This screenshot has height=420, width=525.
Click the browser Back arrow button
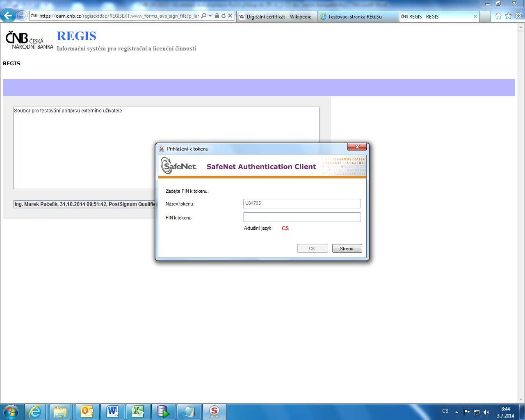(x=8, y=16)
